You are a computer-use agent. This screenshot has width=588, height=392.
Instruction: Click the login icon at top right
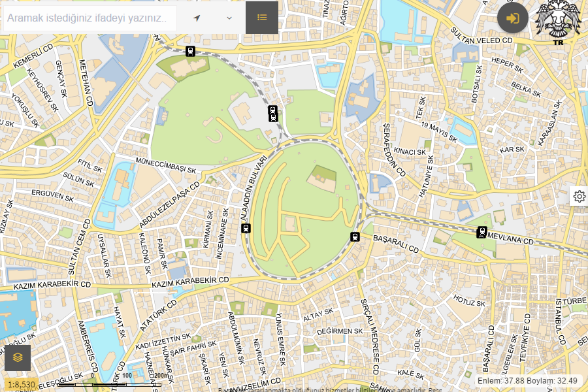[x=512, y=18]
